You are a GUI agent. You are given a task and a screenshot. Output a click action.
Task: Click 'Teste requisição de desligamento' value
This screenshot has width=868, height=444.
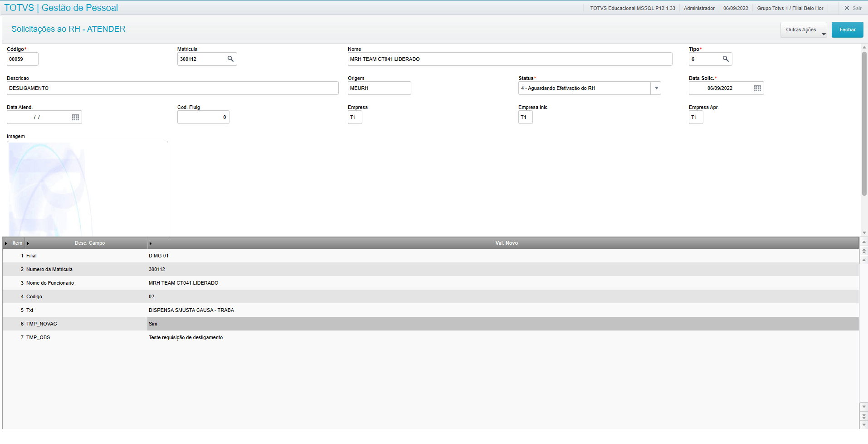tap(185, 337)
